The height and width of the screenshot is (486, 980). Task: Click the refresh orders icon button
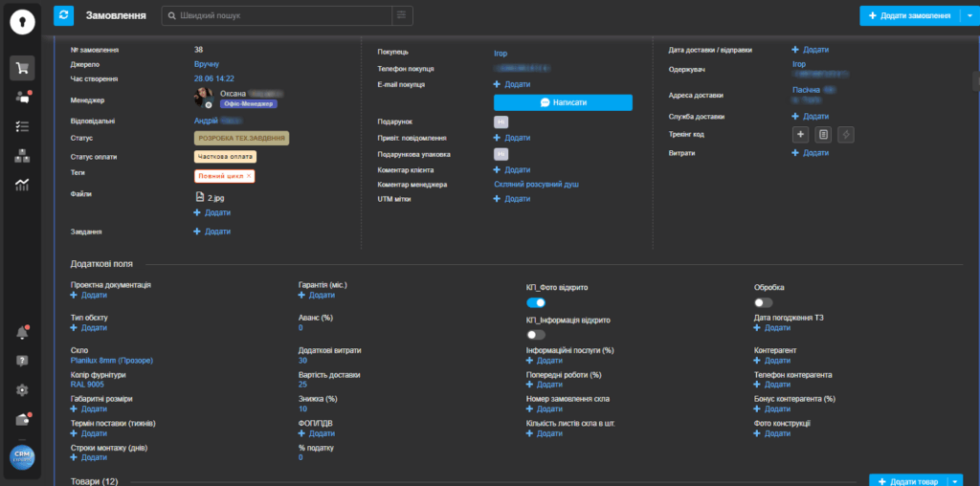(x=64, y=15)
